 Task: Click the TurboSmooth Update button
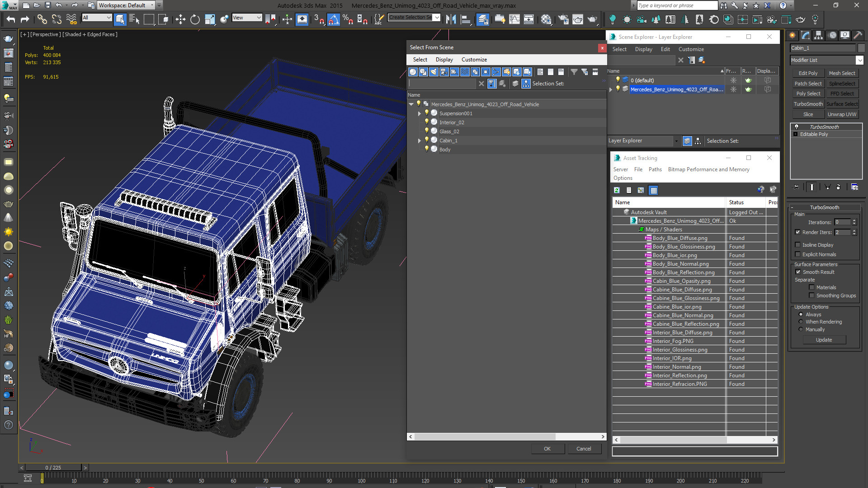pyautogui.click(x=824, y=340)
